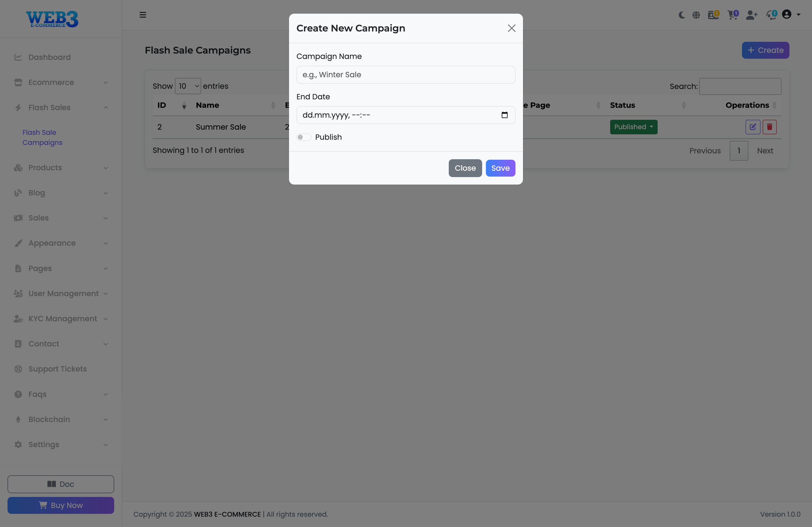Open the show entries count dropdown
Image resolution: width=812 pixels, height=527 pixels.
(x=188, y=86)
